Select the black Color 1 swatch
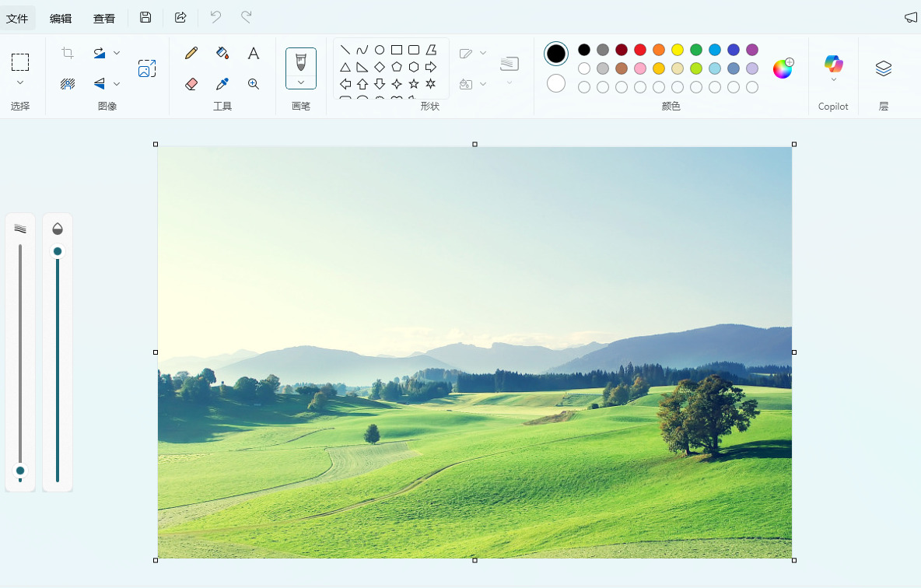The image size is (921, 588). (555, 54)
